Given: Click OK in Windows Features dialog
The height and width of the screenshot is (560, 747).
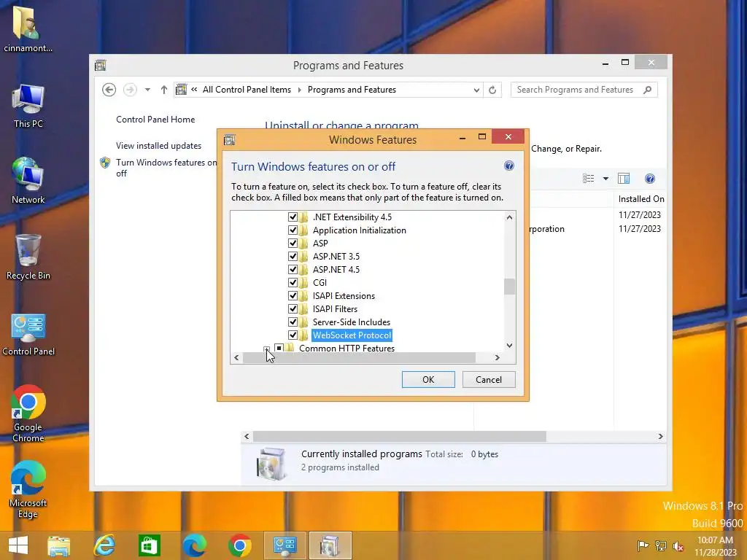Looking at the screenshot, I should click(x=428, y=379).
